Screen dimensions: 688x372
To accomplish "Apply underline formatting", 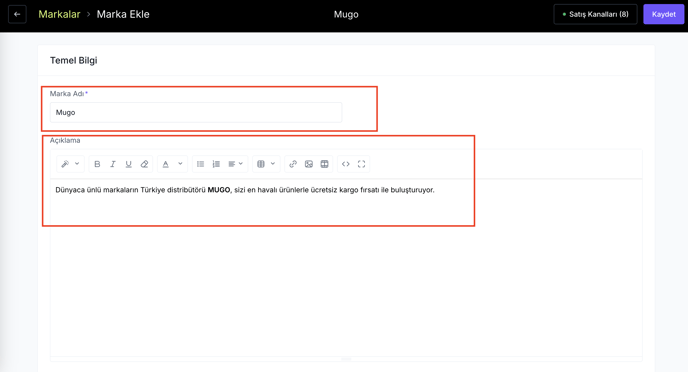I will click(x=129, y=164).
